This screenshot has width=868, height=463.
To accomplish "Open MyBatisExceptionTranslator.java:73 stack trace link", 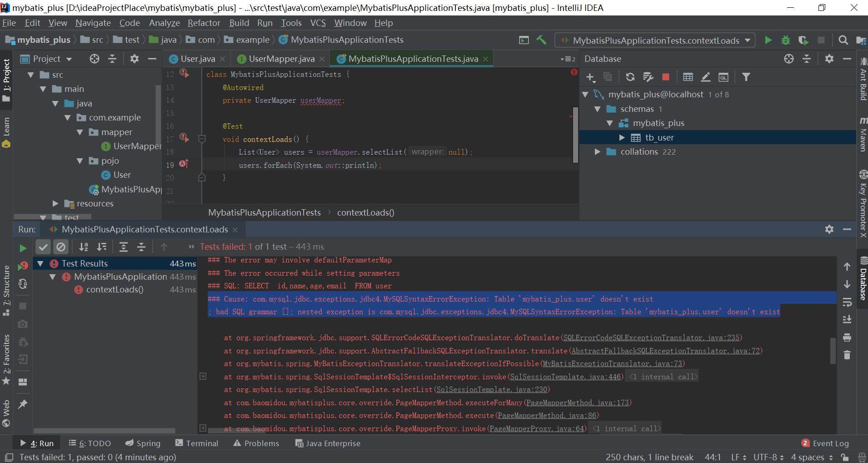I will point(612,364).
